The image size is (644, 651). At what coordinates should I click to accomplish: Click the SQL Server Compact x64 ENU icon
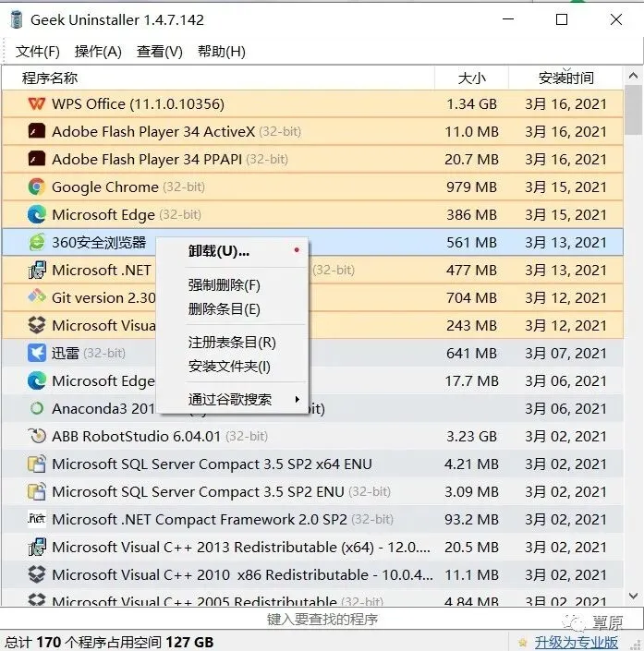click(x=37, y=464)
